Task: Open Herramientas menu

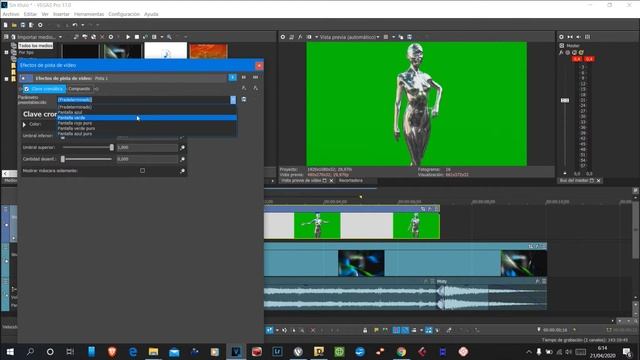Action: [x=89, y=14]
